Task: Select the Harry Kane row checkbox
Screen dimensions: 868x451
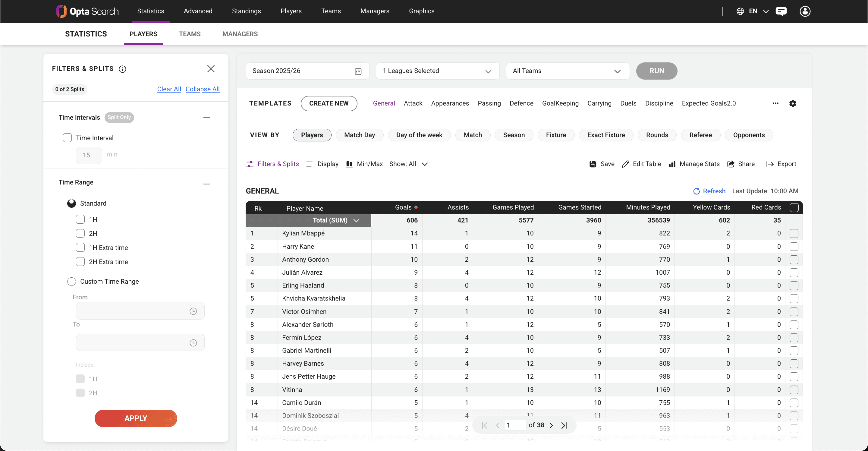Action: tap(794, 246)
